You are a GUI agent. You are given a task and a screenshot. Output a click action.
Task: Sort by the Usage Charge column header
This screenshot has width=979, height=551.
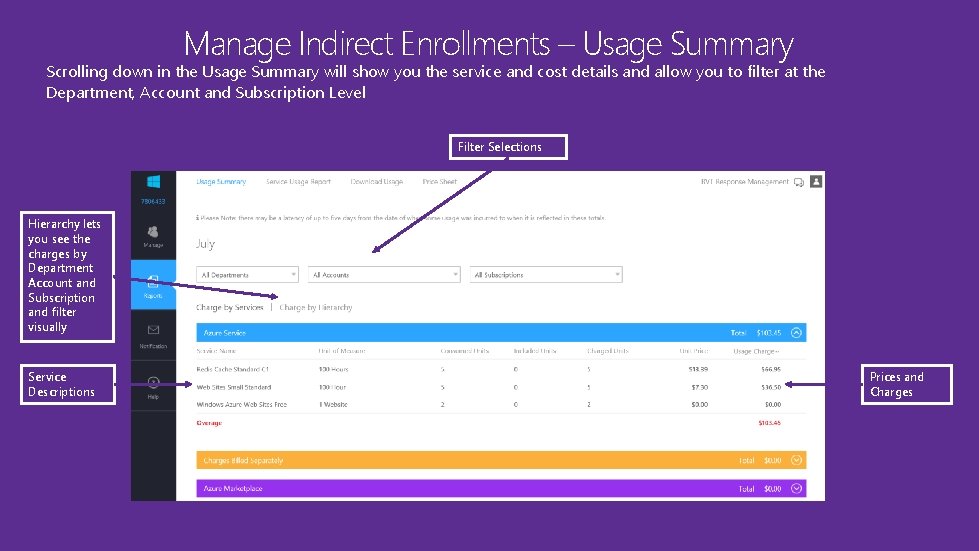(757, 351)
